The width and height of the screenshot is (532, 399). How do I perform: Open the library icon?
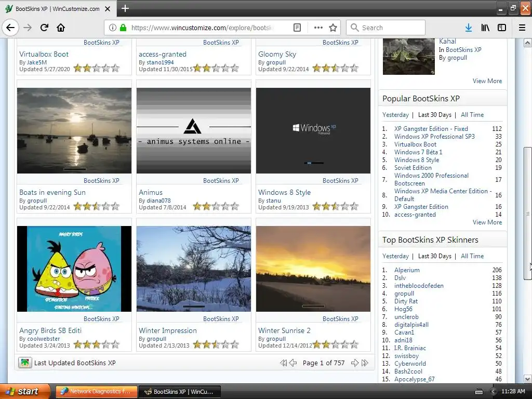click(x=485, y=28)
